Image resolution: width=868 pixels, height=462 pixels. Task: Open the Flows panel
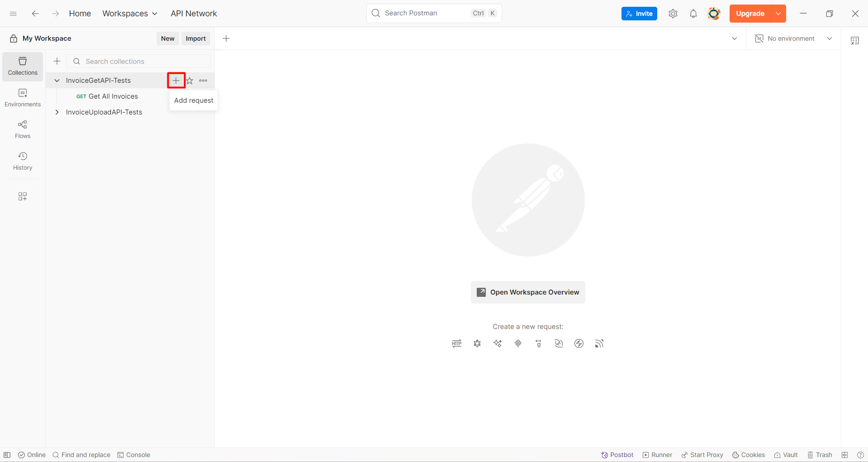pyautogui.click(x=22, y=129)
